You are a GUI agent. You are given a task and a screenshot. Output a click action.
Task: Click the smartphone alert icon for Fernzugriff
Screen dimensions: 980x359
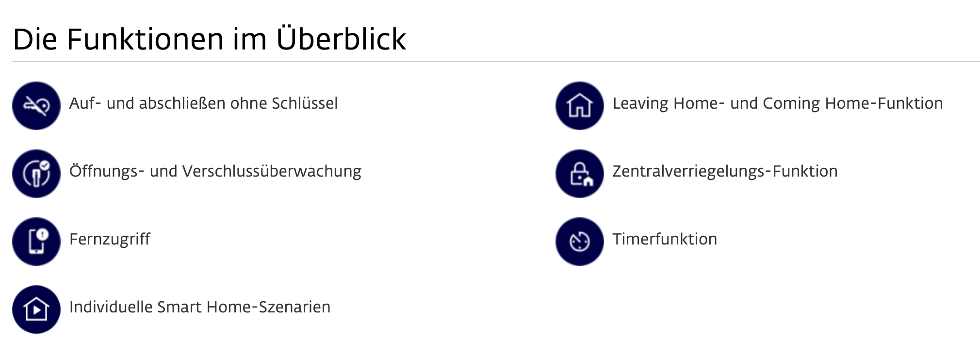point(36,241)
